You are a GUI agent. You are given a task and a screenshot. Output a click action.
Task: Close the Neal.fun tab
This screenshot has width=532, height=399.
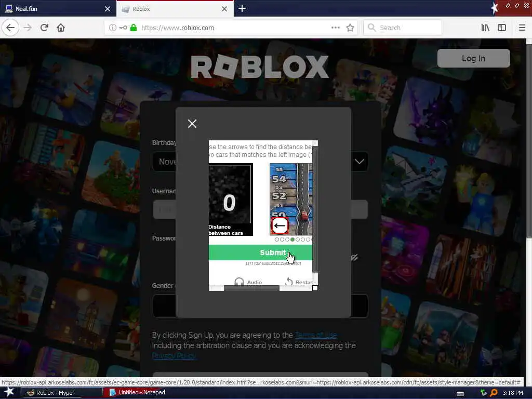(108, 9)
